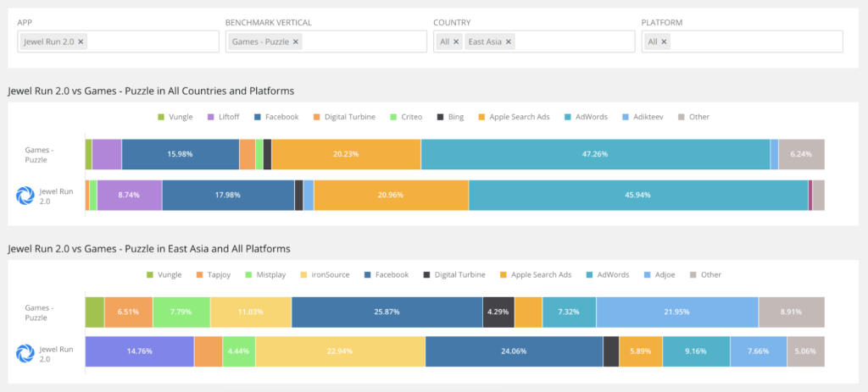Select the 4.44% Mistplay bar segment
The image size is (868, 392).
pyautogui.click(x=238, y=351)
